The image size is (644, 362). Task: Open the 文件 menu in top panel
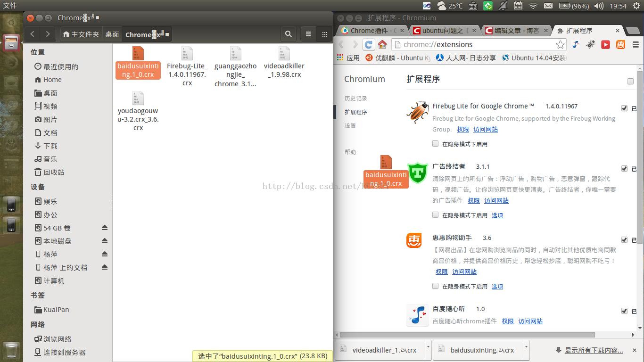pos(10,6)
